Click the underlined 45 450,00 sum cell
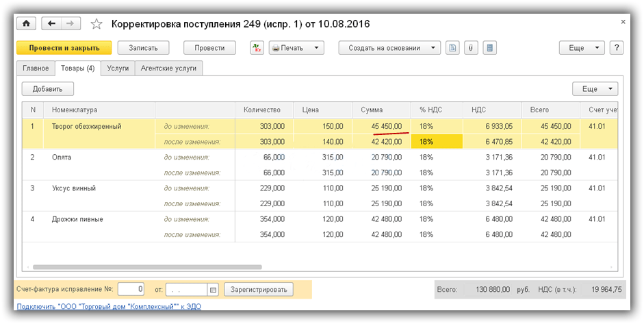The image size is (644, 324). click(382, 127)
